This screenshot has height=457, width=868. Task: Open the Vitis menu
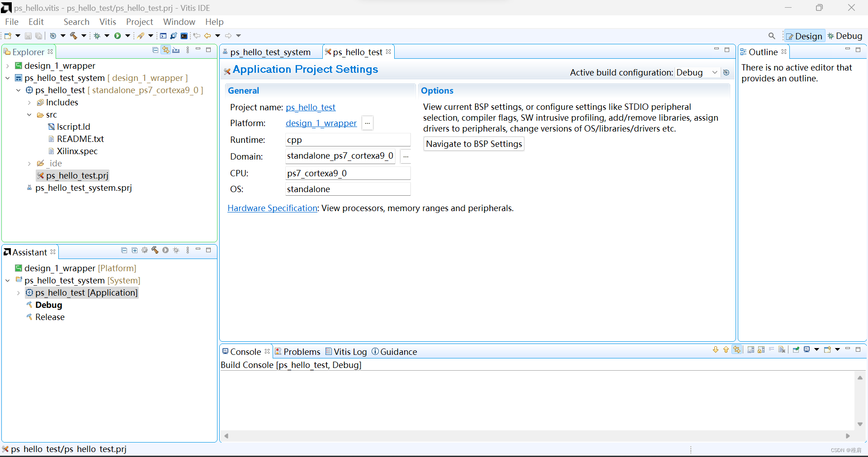(108, 22)
